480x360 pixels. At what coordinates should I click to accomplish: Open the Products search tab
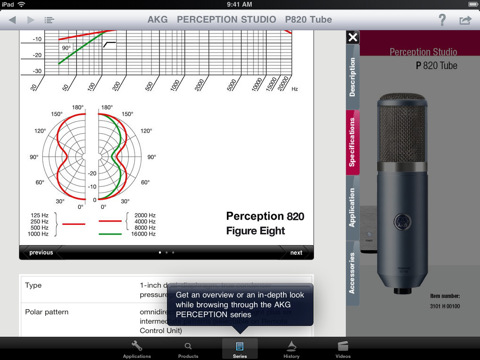[188, 349]
